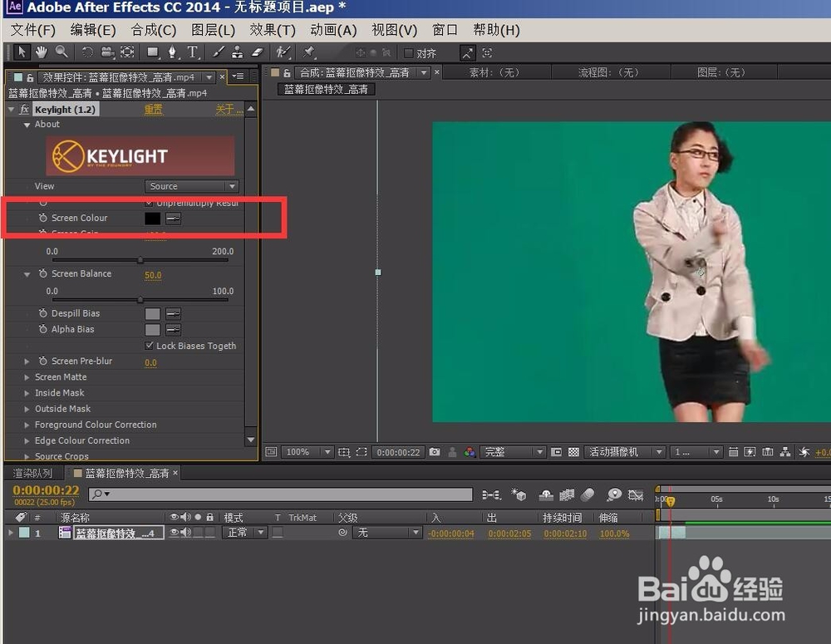Expand Foreground Colour Correction group
Viewport: 831px width, 644px height.
point(27,425)
